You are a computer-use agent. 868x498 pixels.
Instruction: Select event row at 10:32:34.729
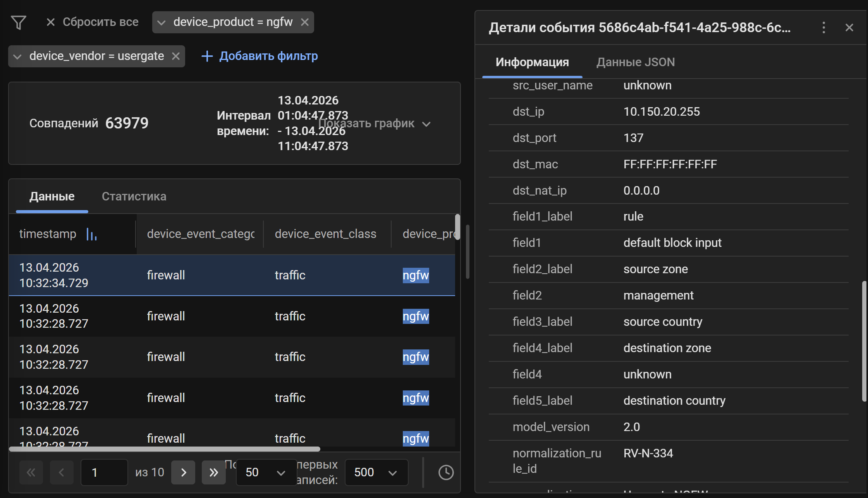click(232, 275)
